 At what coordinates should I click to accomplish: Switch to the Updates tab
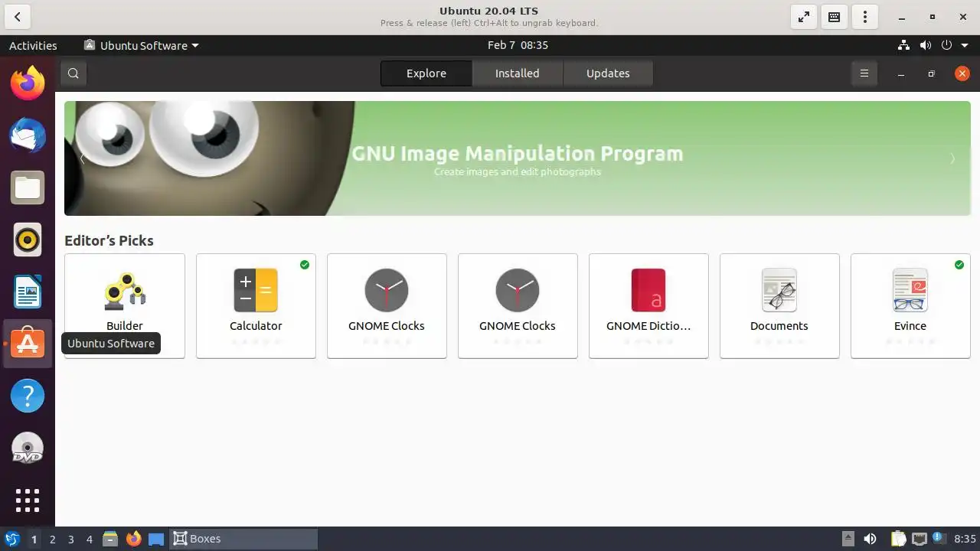[x=608, y=73]
